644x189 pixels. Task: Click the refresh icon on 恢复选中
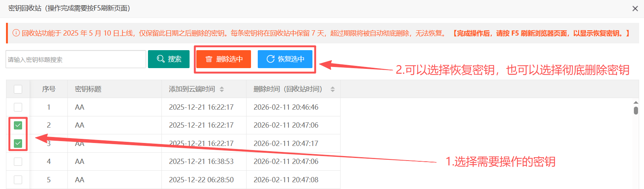pyautogui.click(x=270, y=59)
